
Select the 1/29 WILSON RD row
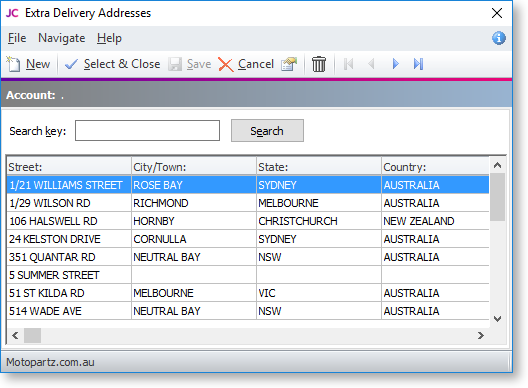click(248, 203)
